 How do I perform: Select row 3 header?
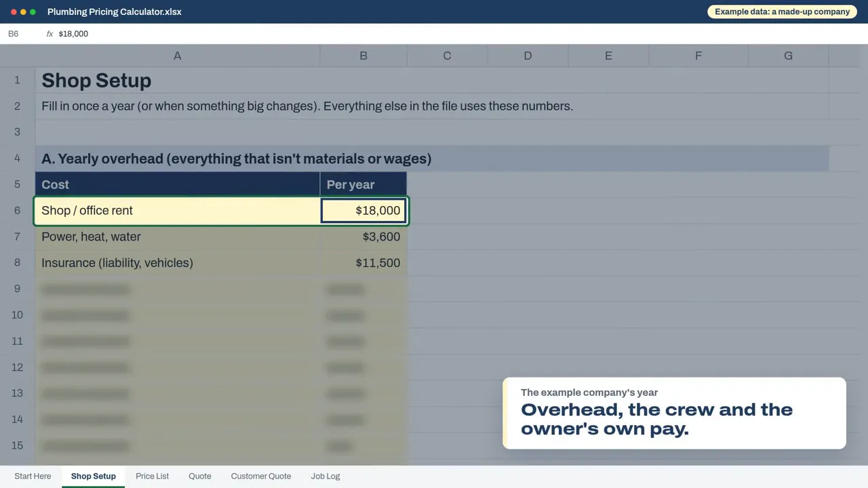point(18,132)
